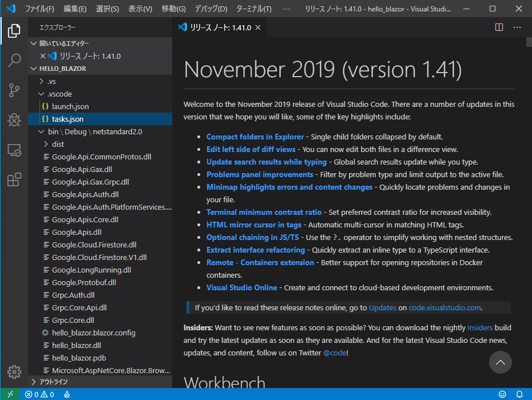Screen dimensions: 532x400
Task: Open the Extensions view
Action: 14,179
